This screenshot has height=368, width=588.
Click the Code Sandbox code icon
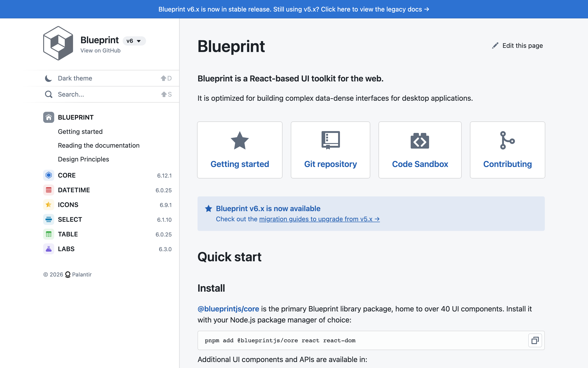[420, 141]
